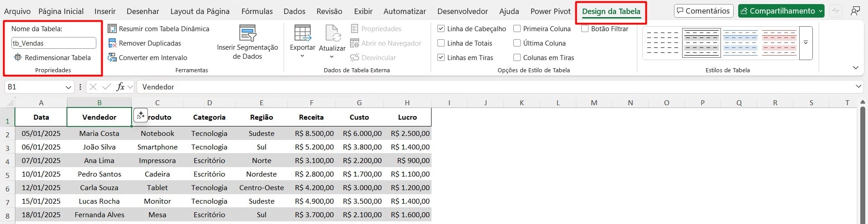Click the Exportar table icon
Viewport: 868px width, 224px height.
pos(302,34)
